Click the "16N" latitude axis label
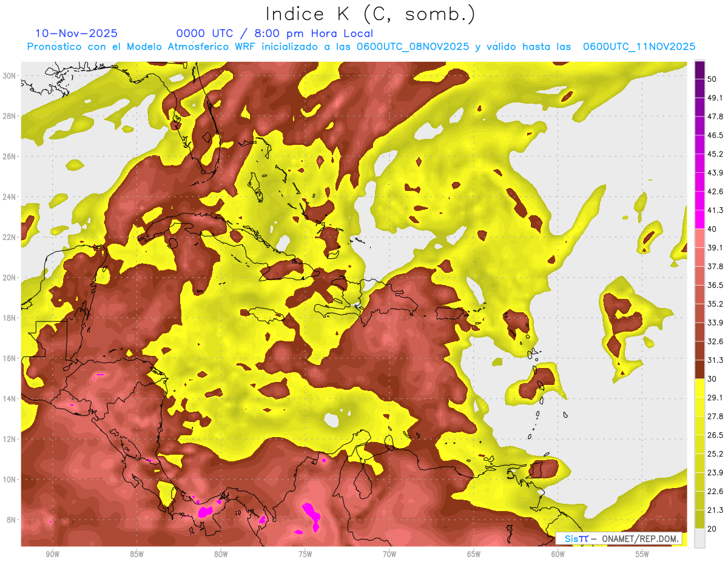Viewport: 728px width, 562px height. tap(9, 358)
